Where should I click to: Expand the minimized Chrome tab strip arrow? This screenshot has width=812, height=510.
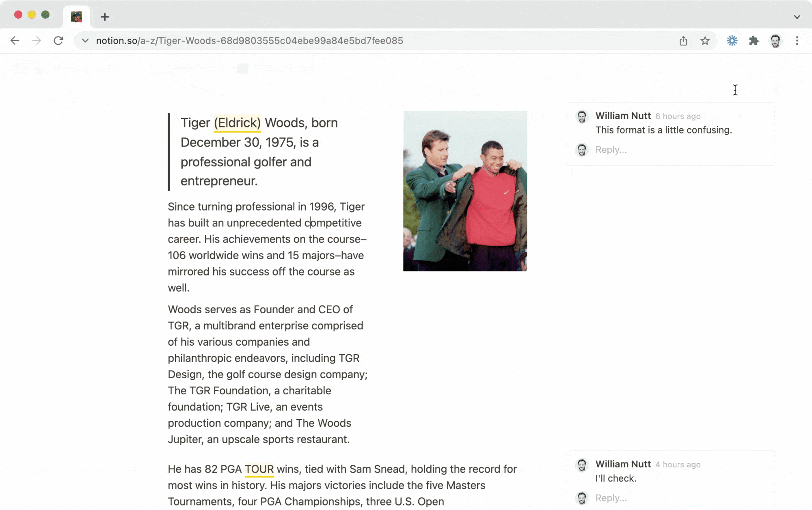click(x=797, y=17)
